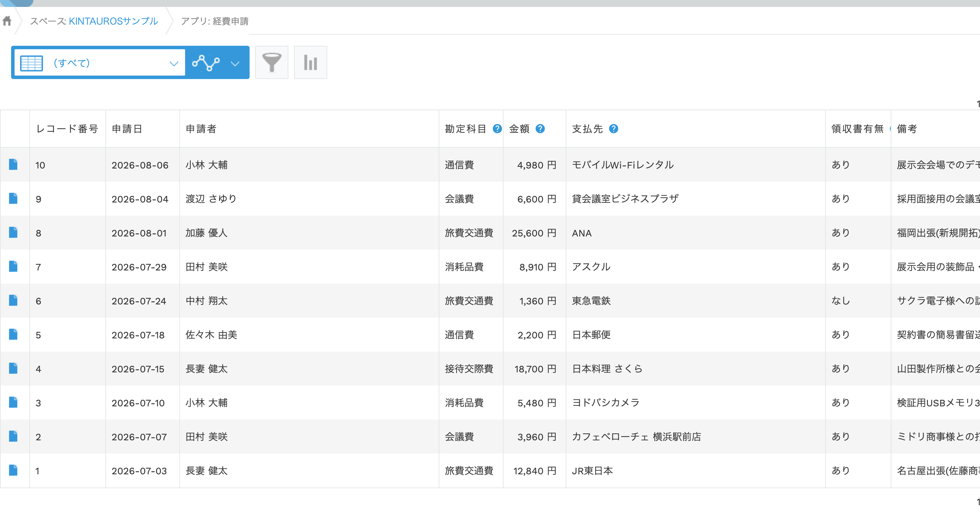Click date 2026-07-07 cell
The width and height of the screenshot is (980, 527).
coord(139,437)
